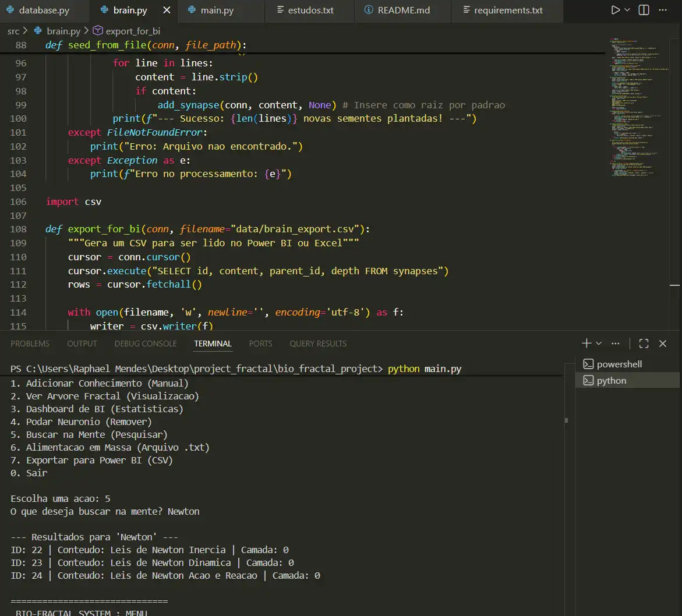Click the Run Python File play icon
This screenshot has height=616, width=682.
615,10
